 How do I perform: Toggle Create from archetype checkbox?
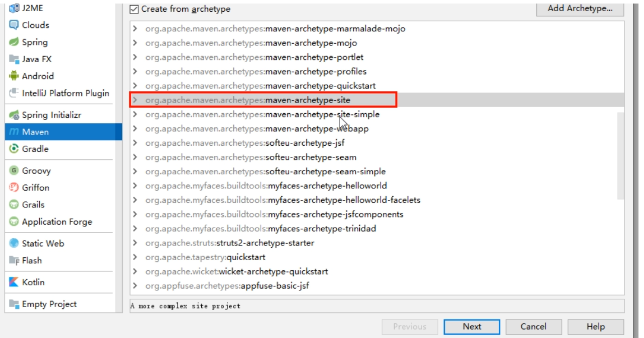point(134,9)
